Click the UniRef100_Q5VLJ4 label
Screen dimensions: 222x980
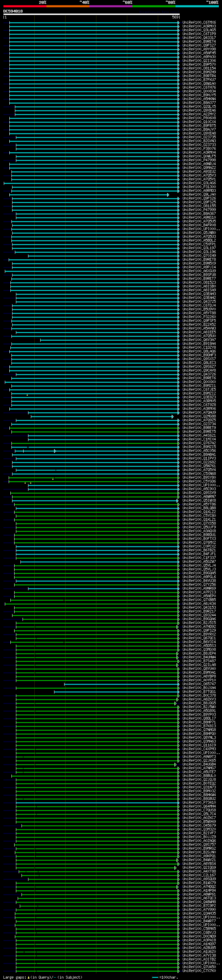[199, 566]
